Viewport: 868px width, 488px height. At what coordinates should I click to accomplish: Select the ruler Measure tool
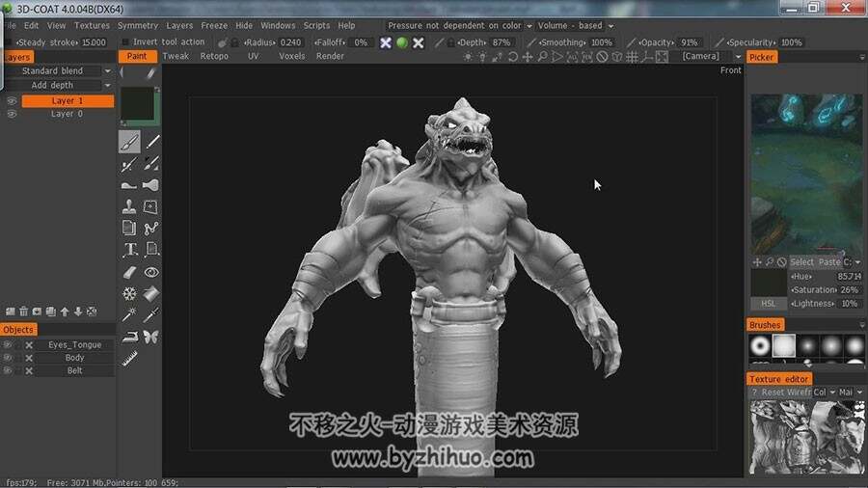click(129, 359)
